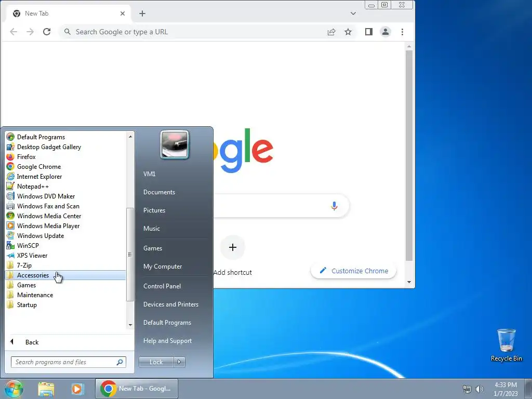The width and height of the screenshot is (532, 399).
Task: Open Windows Explorer from taskbar
Action: 46,389
